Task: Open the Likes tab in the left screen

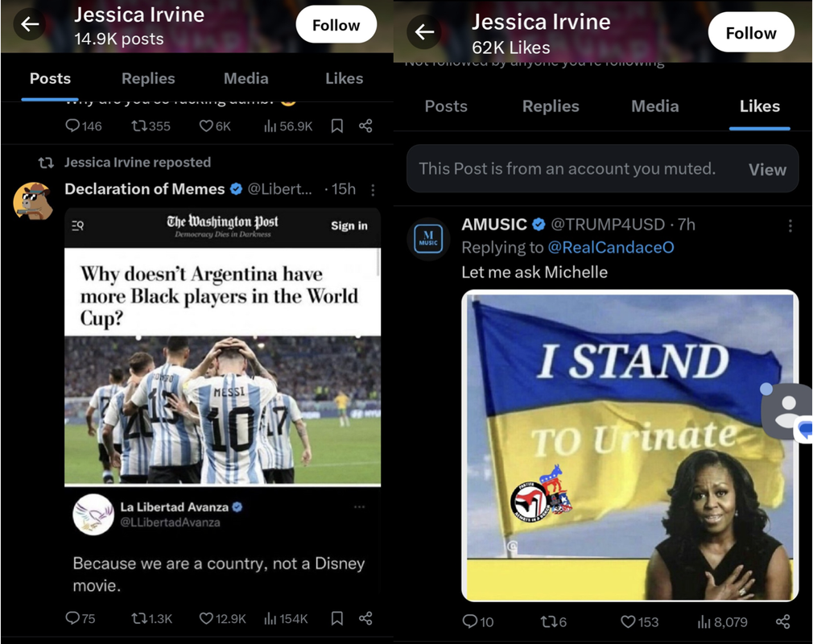Action: (344, 78)
